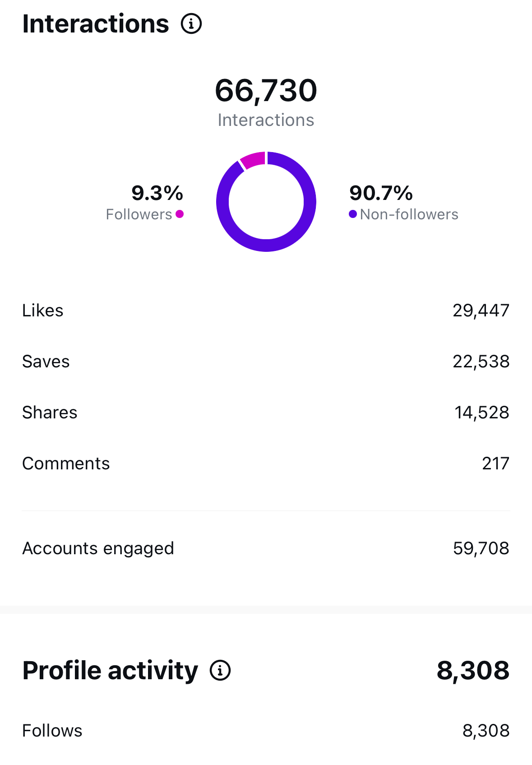Click the pink Followers legend dot

pyautogui.click(x=180, y=214)
